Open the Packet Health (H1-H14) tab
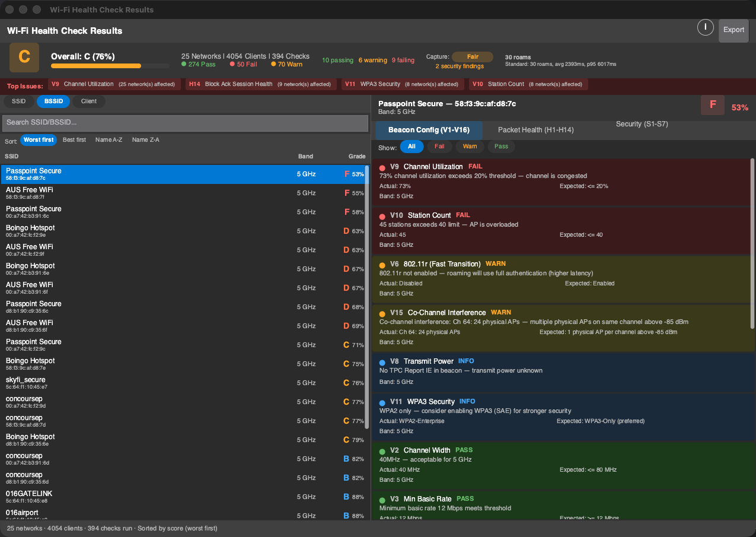 [x=535, y=130]
